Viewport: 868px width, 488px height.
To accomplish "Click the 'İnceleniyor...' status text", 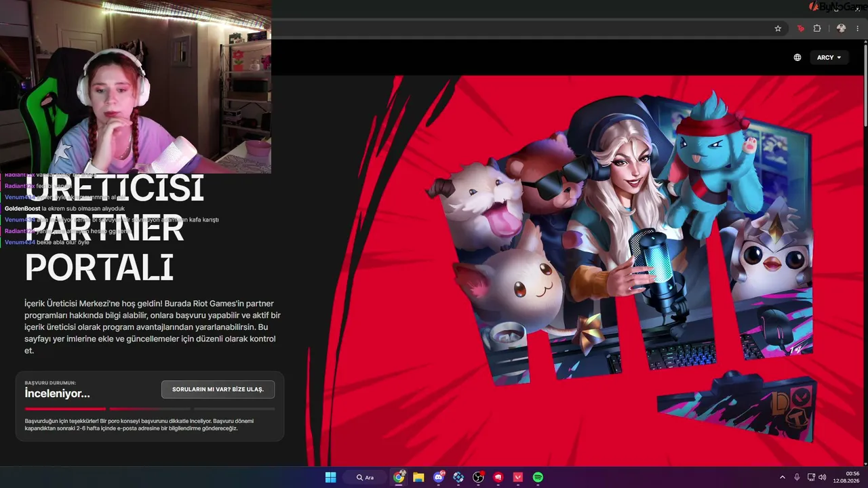I will tap(57, 394).
